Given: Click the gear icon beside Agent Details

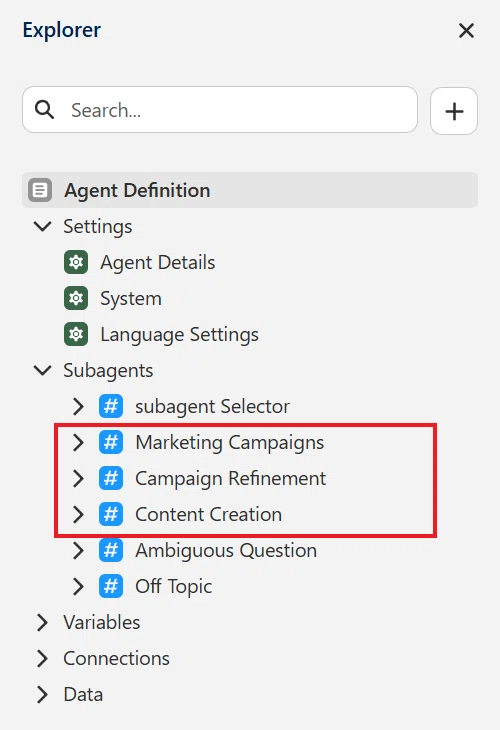Looking at the screenshot, I should point(76,262).
